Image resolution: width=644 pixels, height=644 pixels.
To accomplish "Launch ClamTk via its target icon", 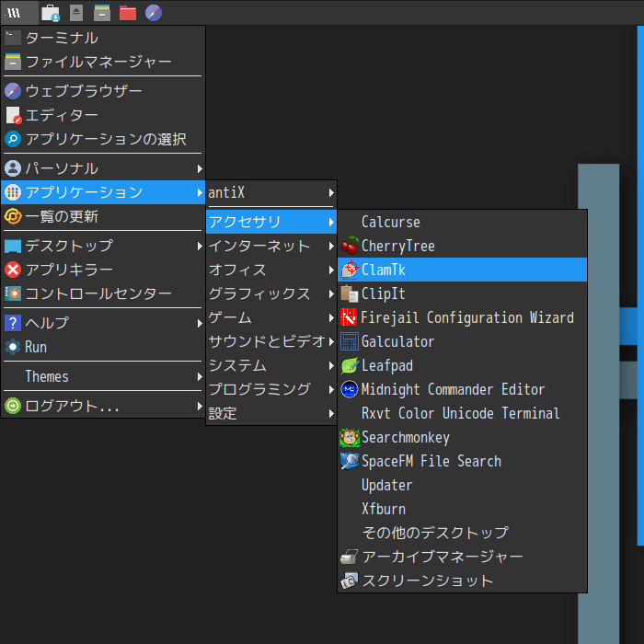I will [x=350, y=270].
